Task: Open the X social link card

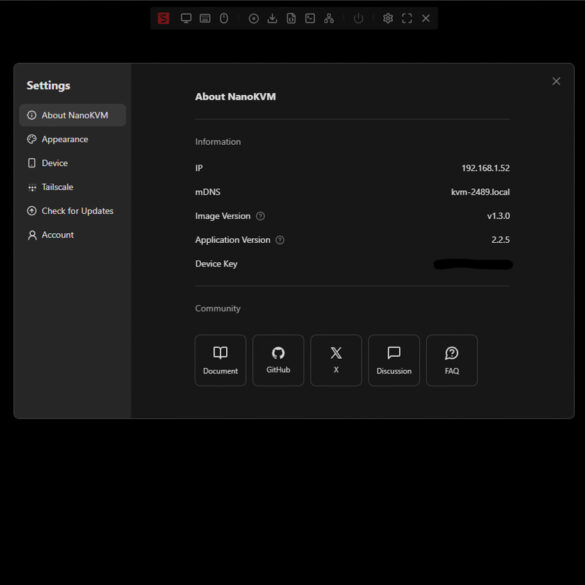Action: 336,360
